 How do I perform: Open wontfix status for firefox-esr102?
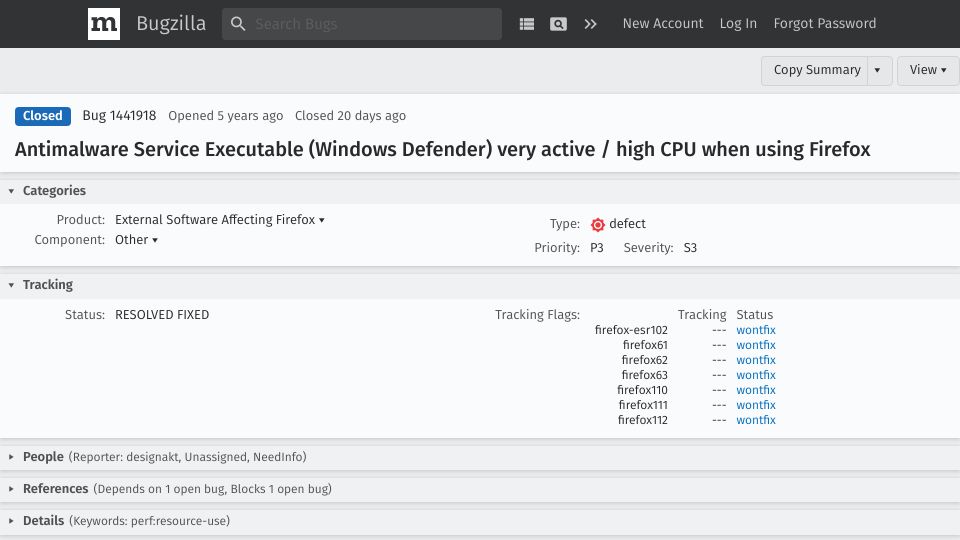756,330
